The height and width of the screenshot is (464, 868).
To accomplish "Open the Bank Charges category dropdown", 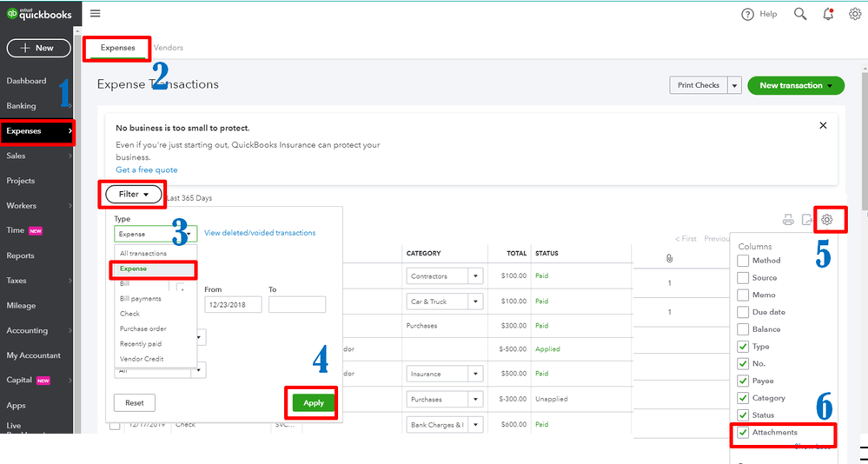I will tap(475, 425).
